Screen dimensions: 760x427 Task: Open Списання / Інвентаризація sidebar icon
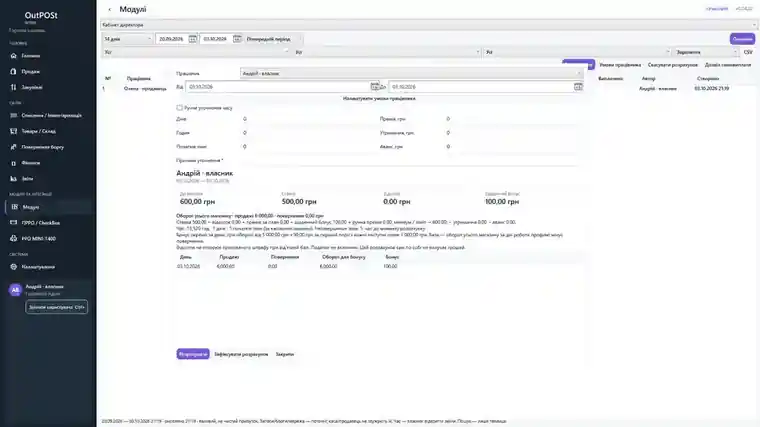[14, 115]
